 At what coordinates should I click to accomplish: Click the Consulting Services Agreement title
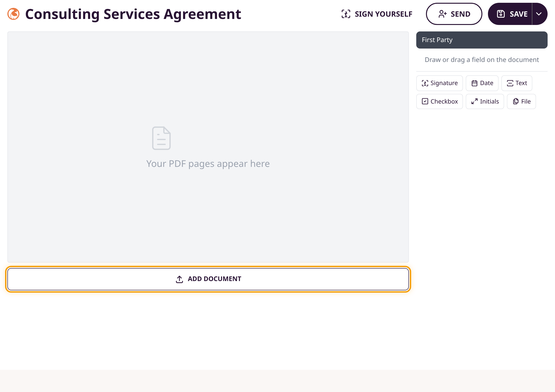click(133, 14)
